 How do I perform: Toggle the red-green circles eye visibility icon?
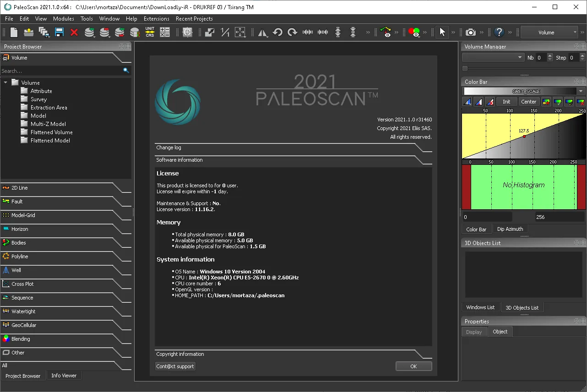pyautogui.click(x=414, y=32)
